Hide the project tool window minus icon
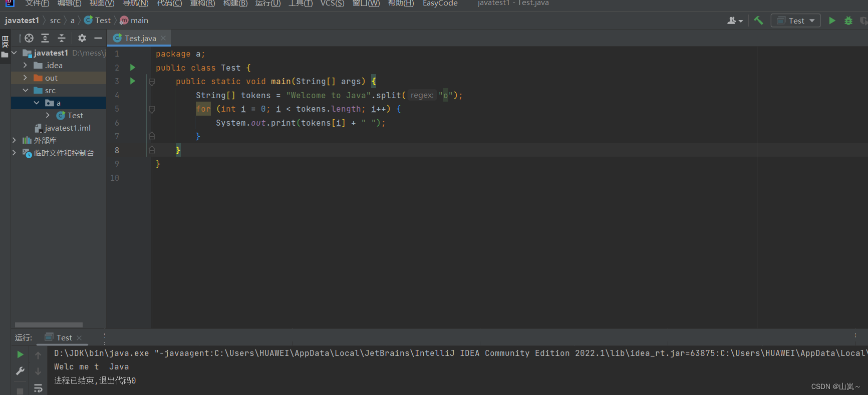Image resolution: width=868 pixels, height=395 pixels. click(x=98, y=38)
